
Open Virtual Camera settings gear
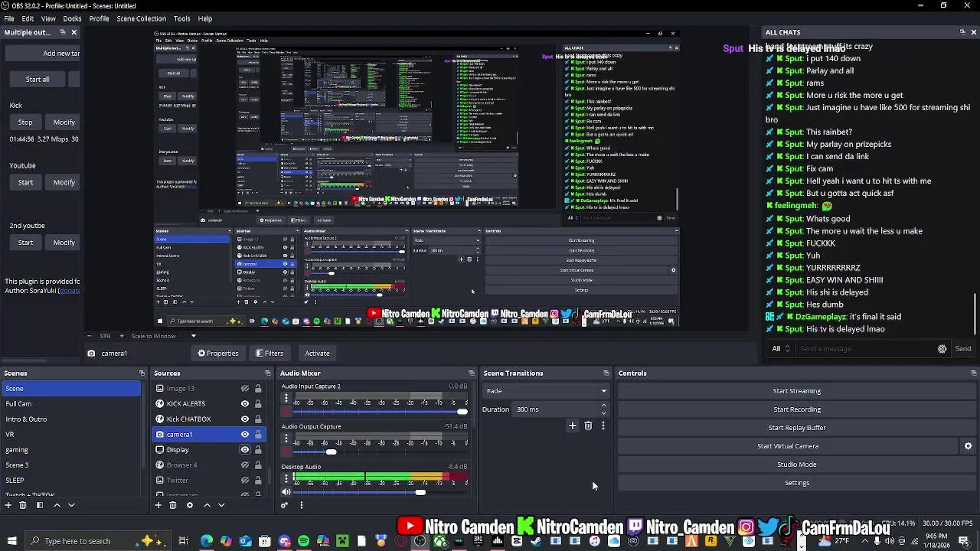click(968, 446)
